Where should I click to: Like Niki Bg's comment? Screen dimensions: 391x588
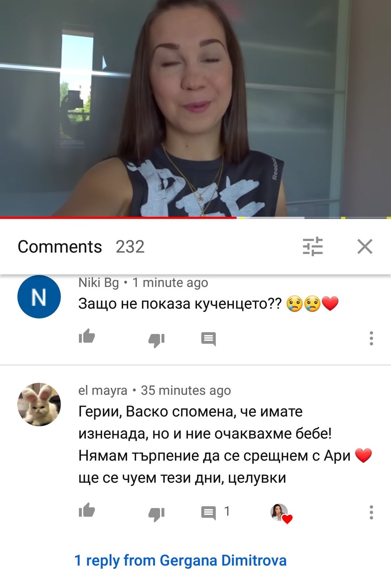point(87,336)
